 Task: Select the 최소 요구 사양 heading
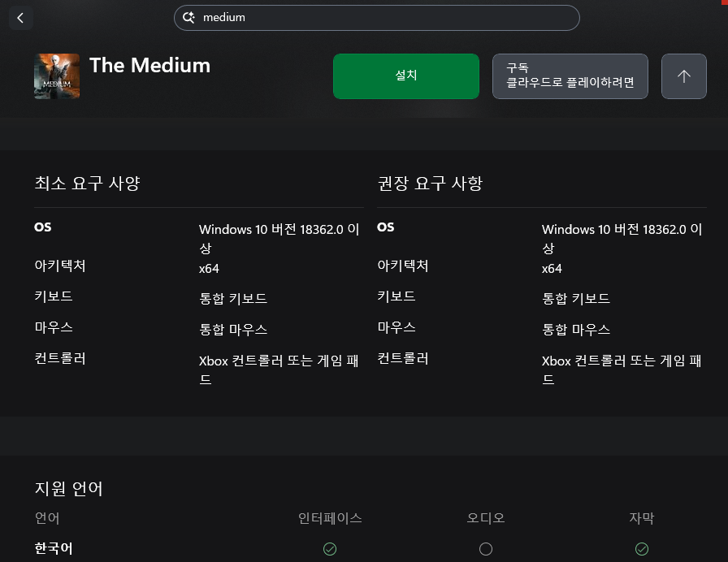pos(87,184)
